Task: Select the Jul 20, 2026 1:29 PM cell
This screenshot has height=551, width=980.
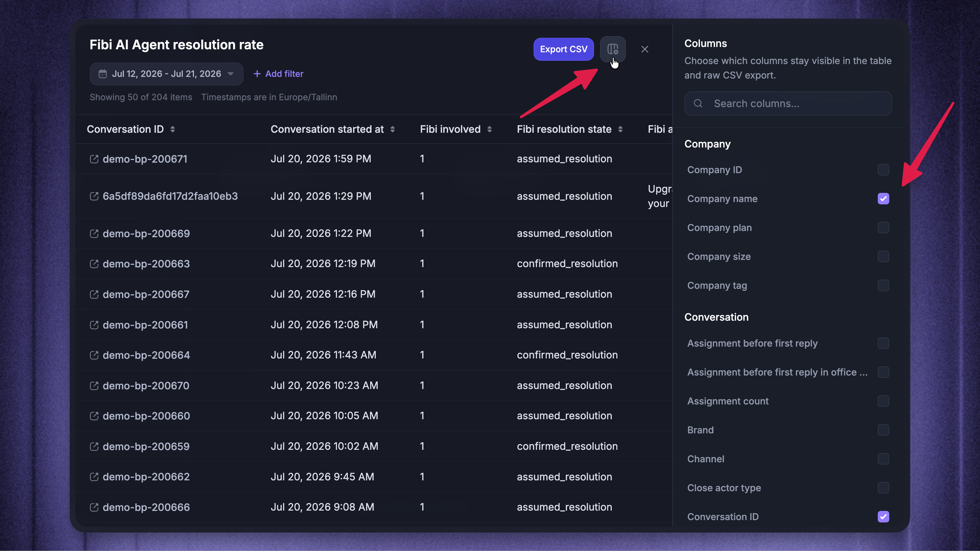Action: [321, 196]
